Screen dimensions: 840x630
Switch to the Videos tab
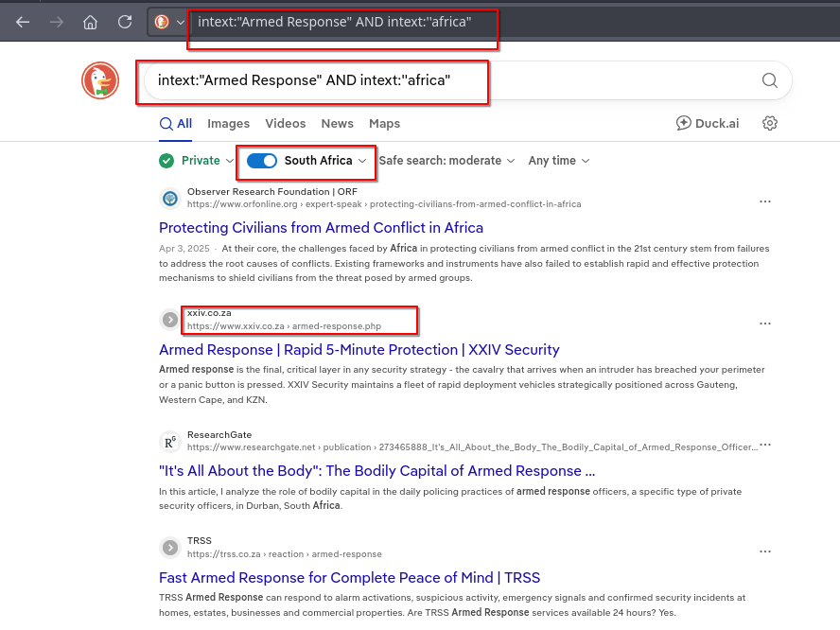[286, 124]
